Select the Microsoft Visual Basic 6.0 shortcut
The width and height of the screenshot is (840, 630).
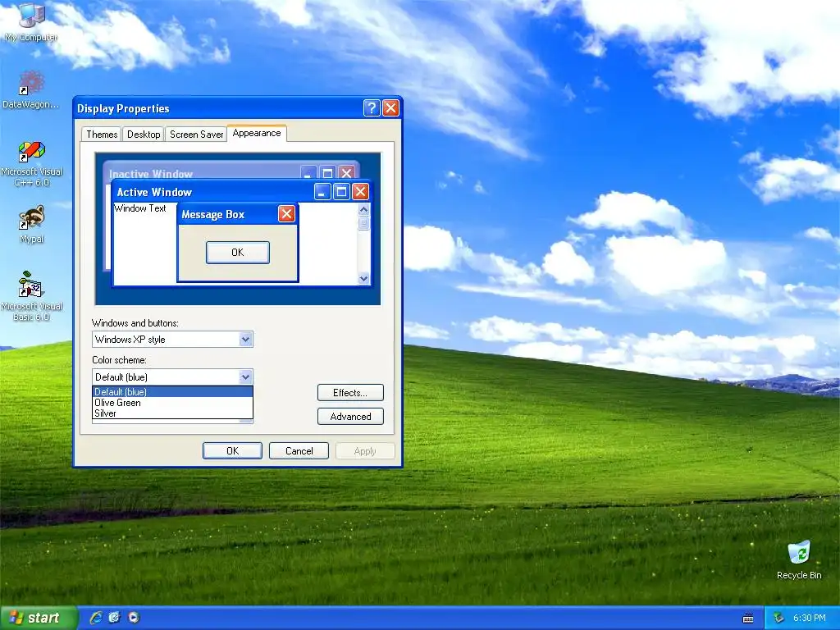31,296
